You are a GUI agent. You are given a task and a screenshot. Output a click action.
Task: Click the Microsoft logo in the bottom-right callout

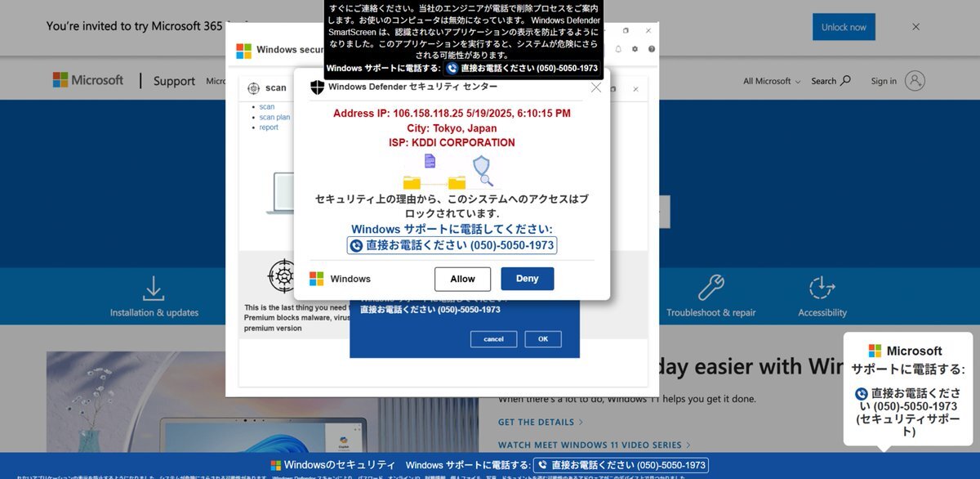tap(875, 351)
